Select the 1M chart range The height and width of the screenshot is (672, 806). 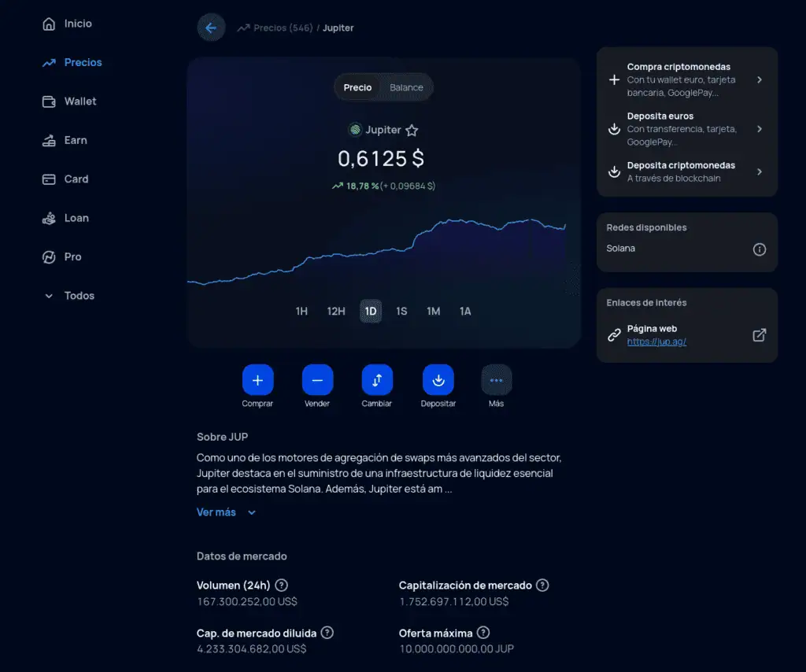tap(434, 312)
